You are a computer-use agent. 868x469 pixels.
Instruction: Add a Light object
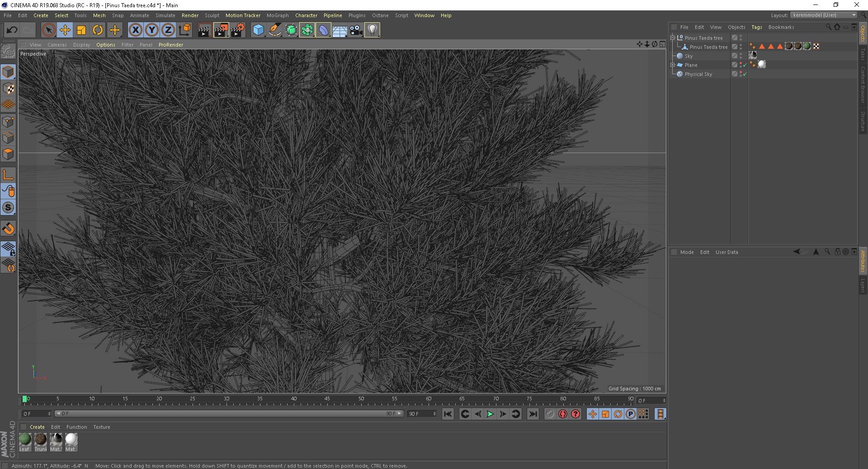point(372,30)
